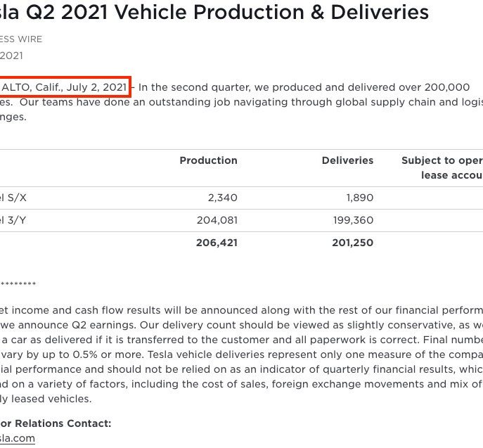Click the press release headline text
The image size is (483, 448).
pyautogui.click(x=214, y=13)
